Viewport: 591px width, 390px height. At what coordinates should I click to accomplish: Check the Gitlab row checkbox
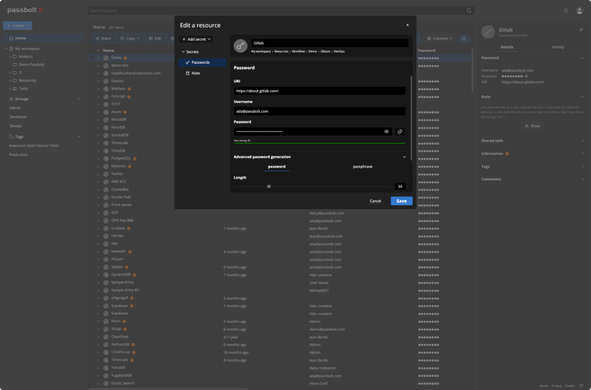click(92, 58)
